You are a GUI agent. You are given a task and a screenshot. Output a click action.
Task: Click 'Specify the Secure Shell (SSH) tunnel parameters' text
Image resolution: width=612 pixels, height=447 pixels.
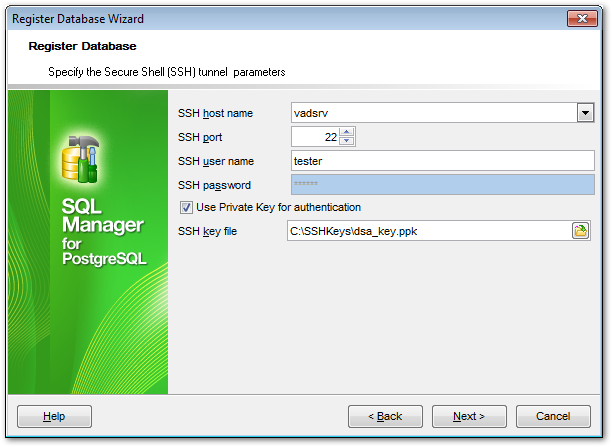coord(167,72)
